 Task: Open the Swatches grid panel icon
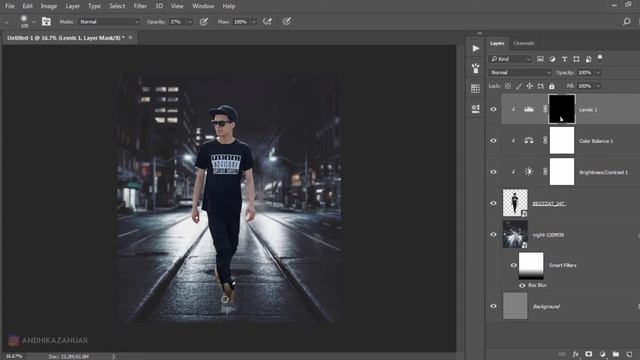click(476, 89)
